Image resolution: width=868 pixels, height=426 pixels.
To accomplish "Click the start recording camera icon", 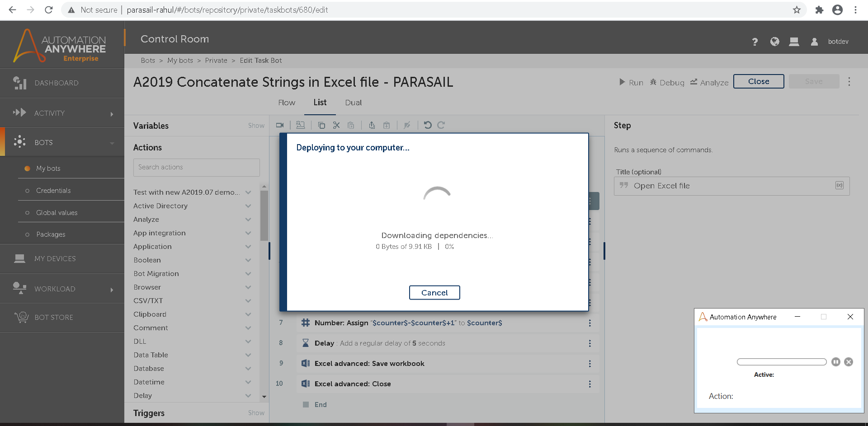I will tap(280, 125).
